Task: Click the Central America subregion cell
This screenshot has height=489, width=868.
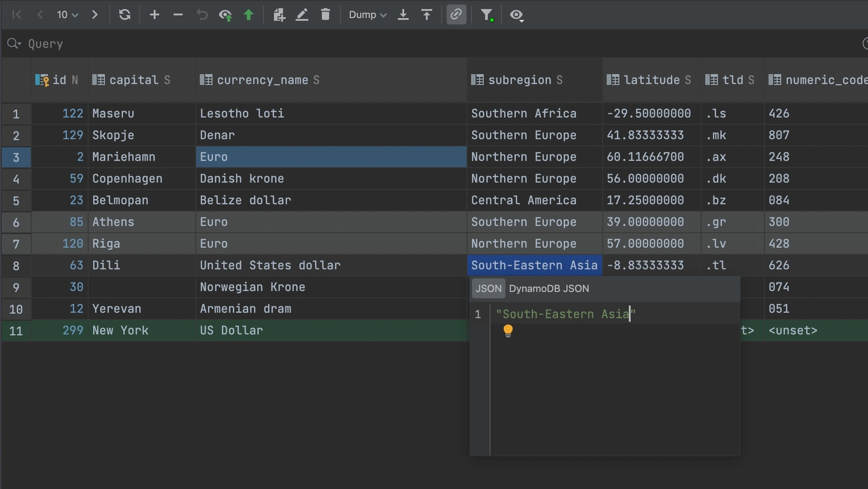Action: click(535, 200)
